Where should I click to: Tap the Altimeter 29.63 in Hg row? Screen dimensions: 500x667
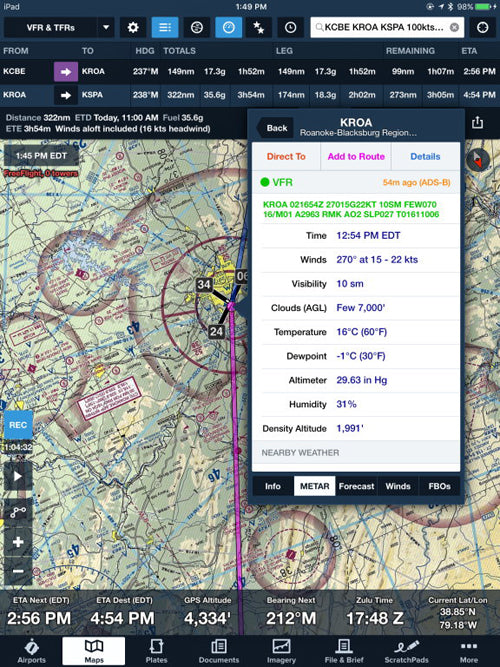click(356, 380)
